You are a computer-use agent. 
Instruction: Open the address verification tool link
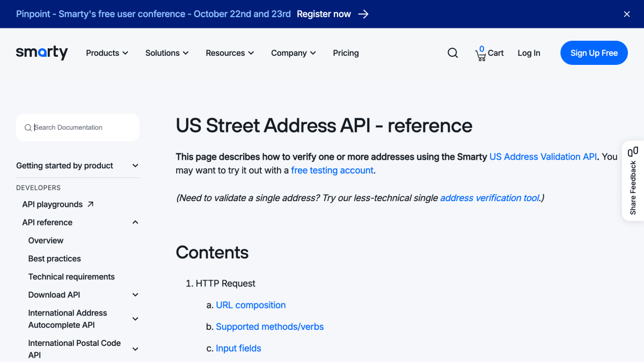click(489, 198)
